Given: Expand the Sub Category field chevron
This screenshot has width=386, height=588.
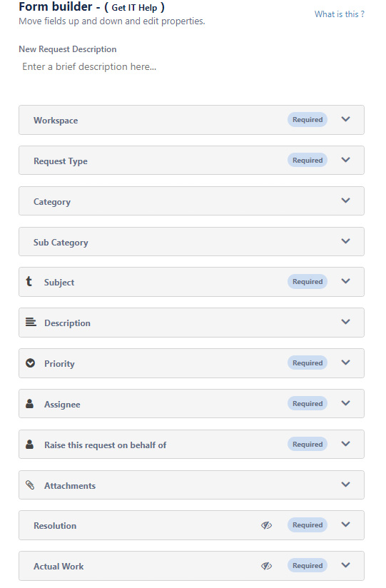Looking at the screenshot, I should coord(346,240).
